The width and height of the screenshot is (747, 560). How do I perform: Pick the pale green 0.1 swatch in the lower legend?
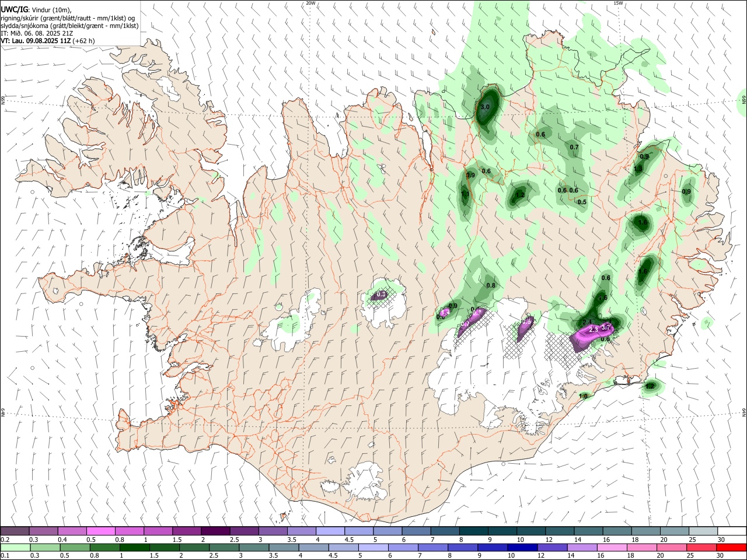tap(15, 547)
